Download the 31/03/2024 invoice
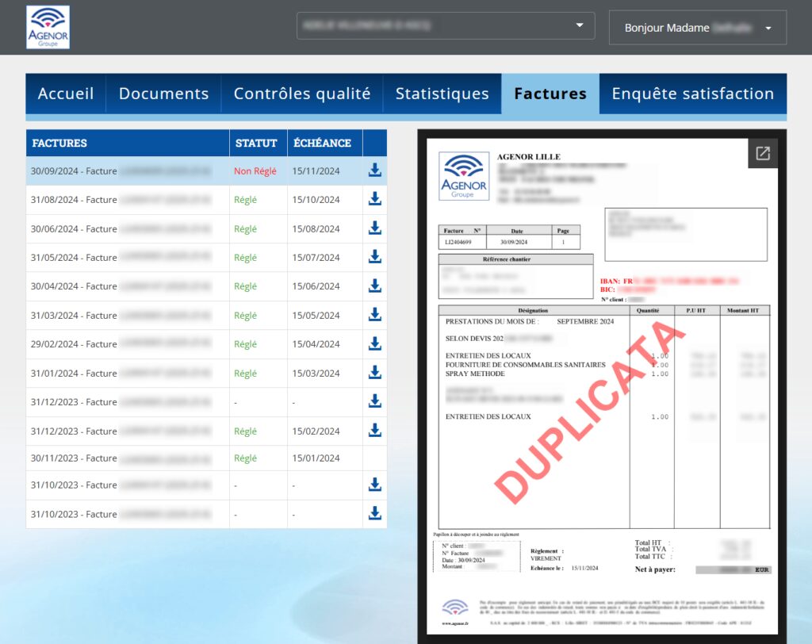 [x=375, y=315]
